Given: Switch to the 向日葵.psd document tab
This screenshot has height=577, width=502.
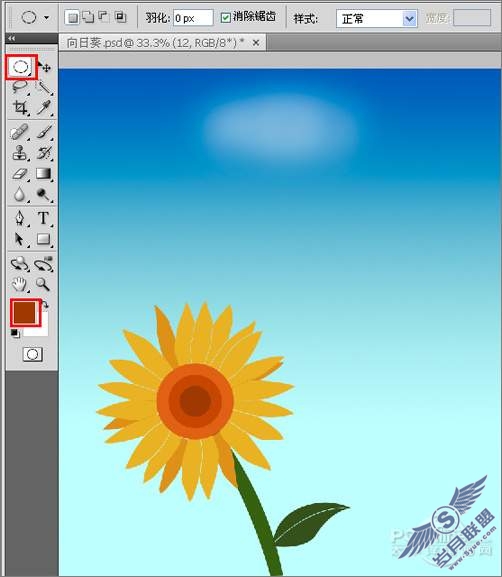Looking at the screenshot, I should 155,43.
